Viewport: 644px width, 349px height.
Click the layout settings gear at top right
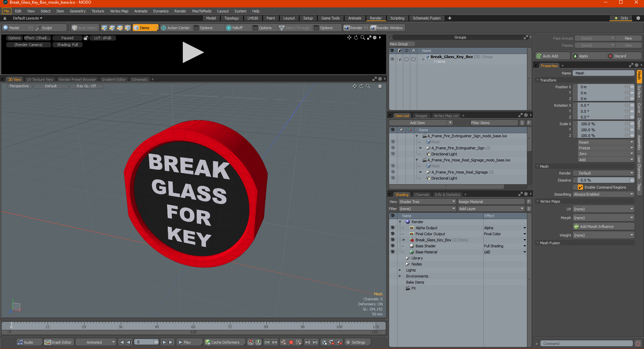coord(638,18)
